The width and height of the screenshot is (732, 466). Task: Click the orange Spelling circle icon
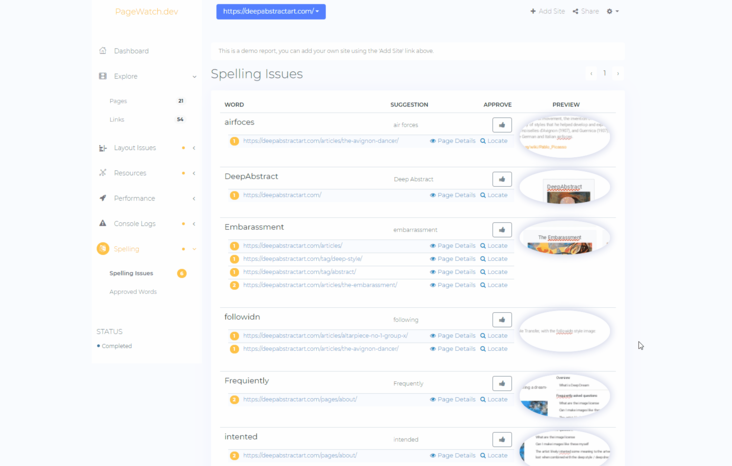(103, 249)
